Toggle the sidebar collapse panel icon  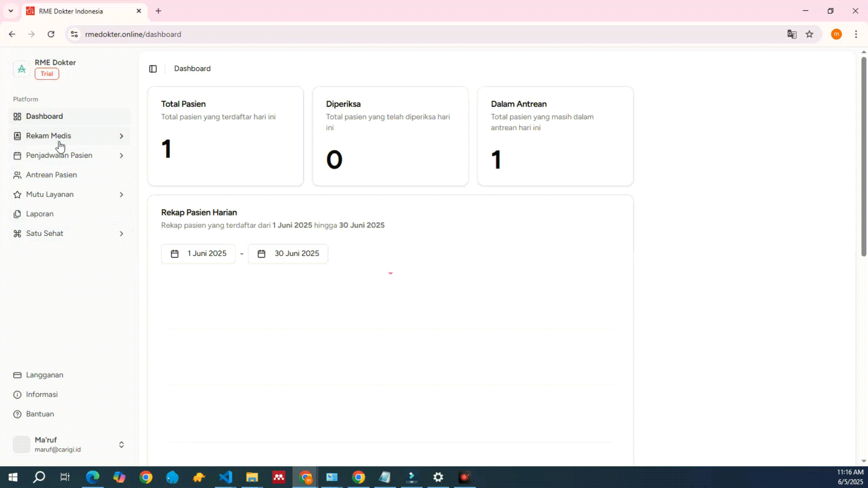tap(153, 69)
